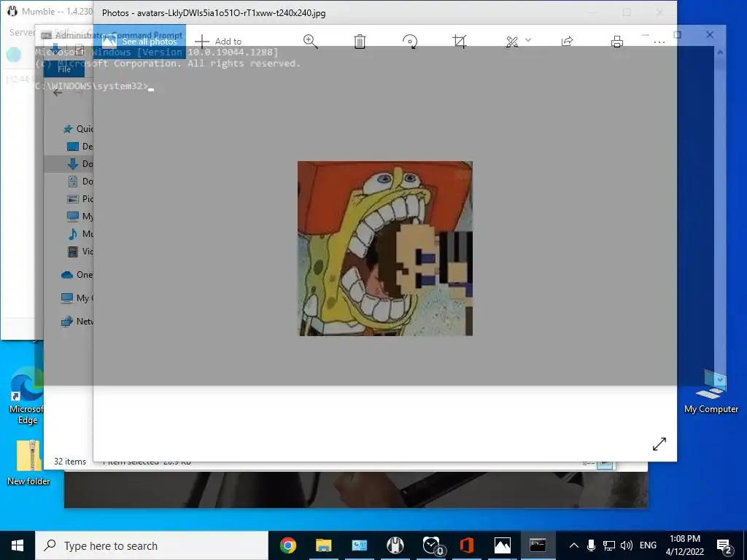
Task: Click the Back arrow in File Explorer
Action: pyautogui.click(x=58, y=93)
